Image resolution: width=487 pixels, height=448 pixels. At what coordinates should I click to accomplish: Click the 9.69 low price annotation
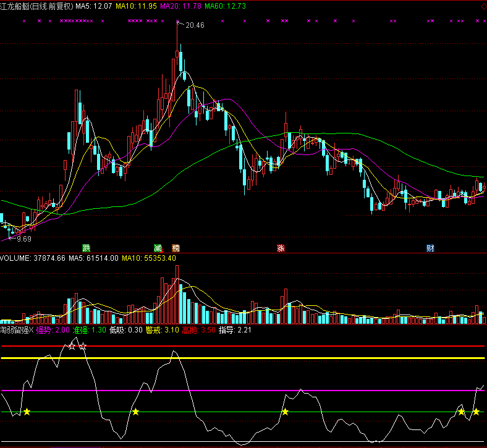(x=24, y=239)
